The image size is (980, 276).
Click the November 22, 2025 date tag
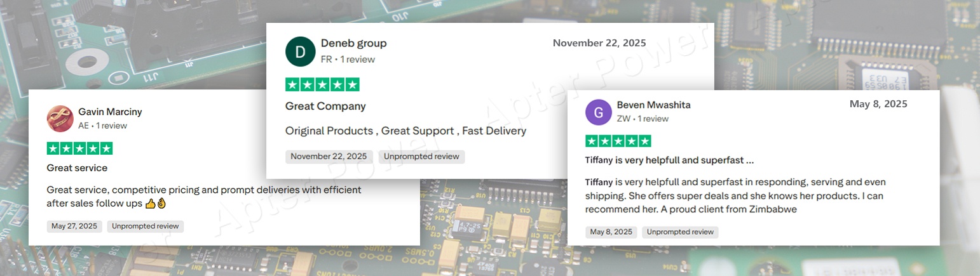(x=329, y=157)
